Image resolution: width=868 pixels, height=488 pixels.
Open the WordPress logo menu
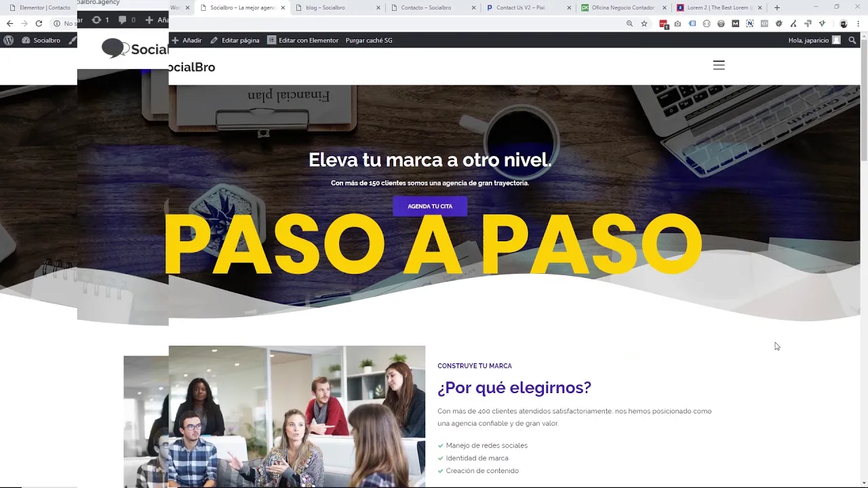[9, 40]
